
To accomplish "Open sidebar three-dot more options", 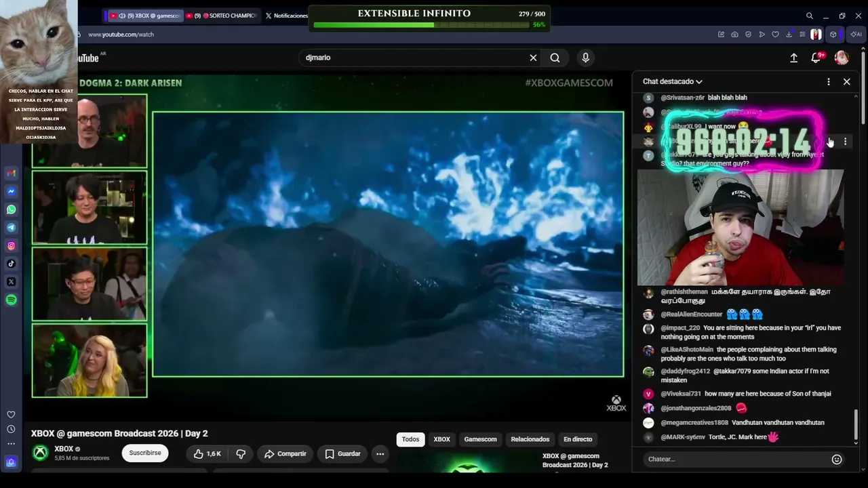I will (11, 444).
